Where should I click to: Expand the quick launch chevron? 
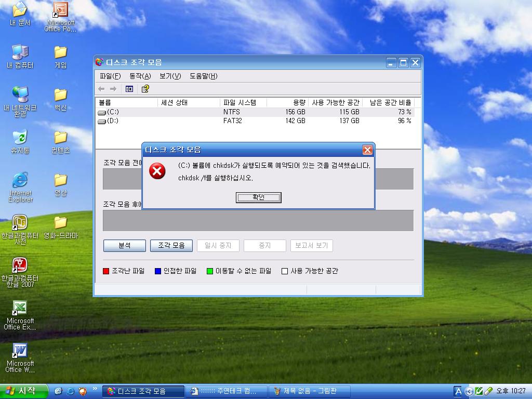pos(95,389)
